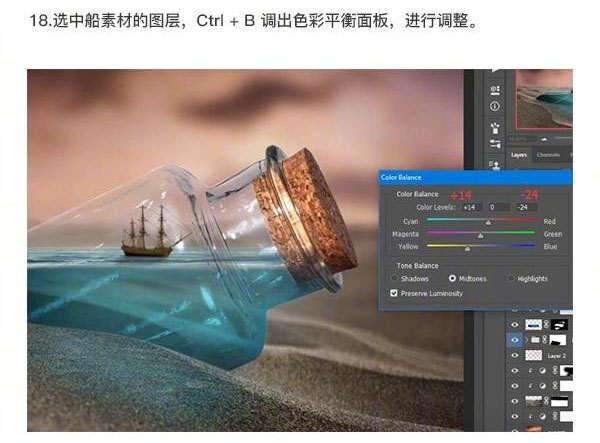Select the beach photo layer thumbnail
600x443 pixels.
pyautogui.click(x=534, y=401)
